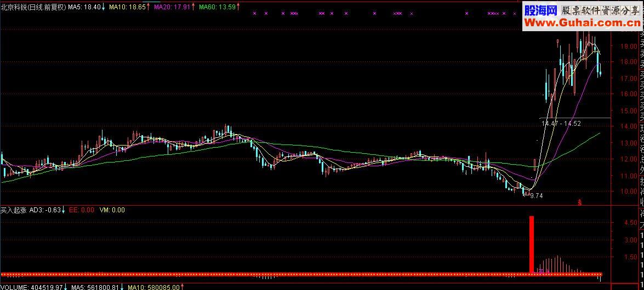Click the AD3: -0.63 value

point(45,211)
